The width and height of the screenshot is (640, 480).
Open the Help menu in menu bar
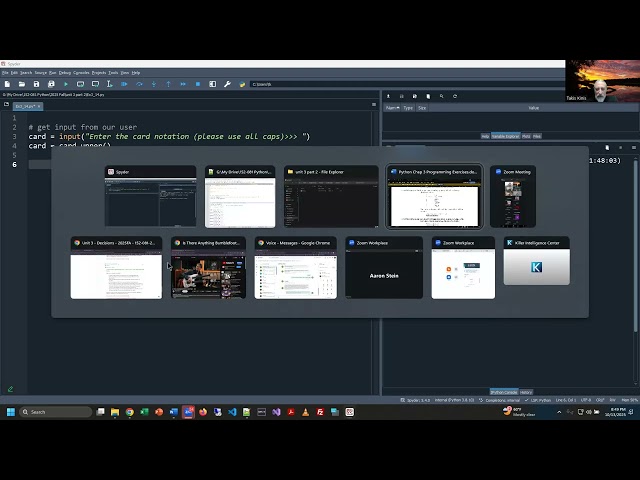(x=136, y=73)
